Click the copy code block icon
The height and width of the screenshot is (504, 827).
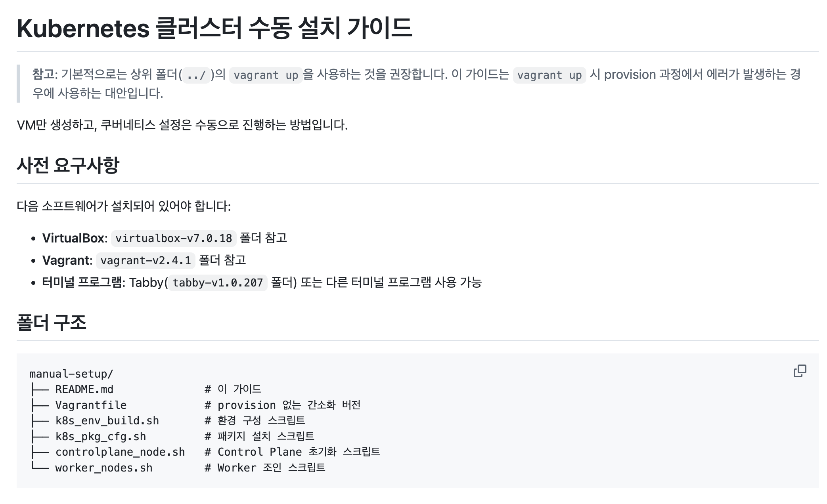(800, 371)
